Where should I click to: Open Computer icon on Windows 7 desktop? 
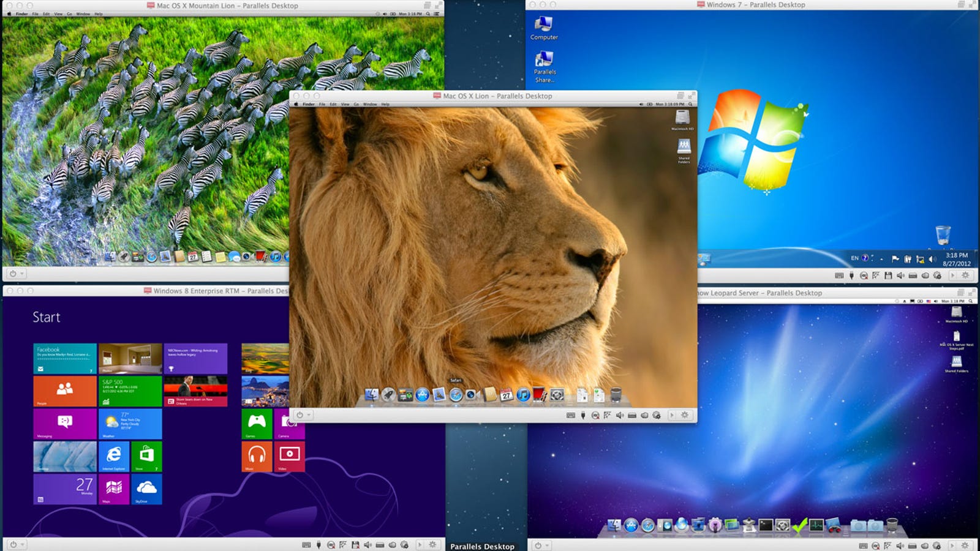[544, 28]
